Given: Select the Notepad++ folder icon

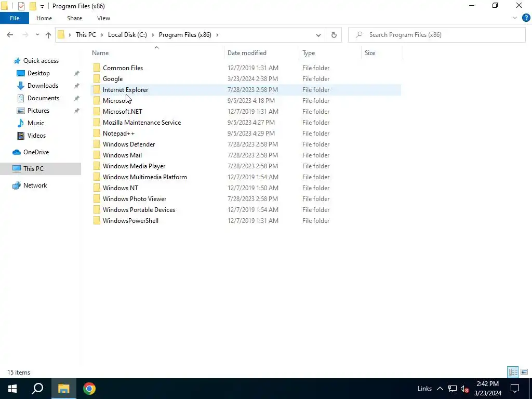Looking at the screenshot, I should point(97,134).
